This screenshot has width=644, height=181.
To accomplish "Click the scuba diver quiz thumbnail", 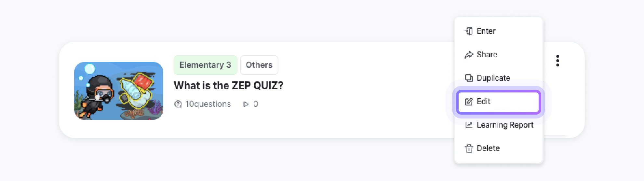I will coord(119,91).
